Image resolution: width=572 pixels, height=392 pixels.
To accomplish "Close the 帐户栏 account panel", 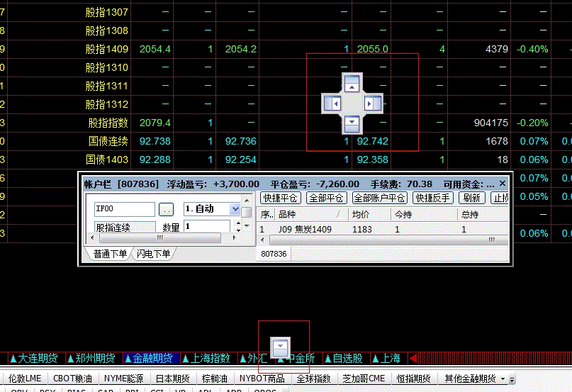I will tap(503, 184).
